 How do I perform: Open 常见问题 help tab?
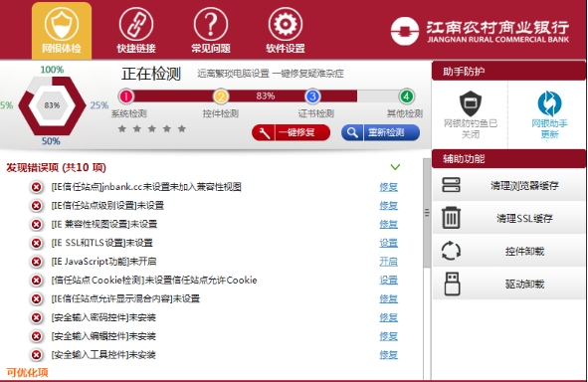click(x=211, y=31)
